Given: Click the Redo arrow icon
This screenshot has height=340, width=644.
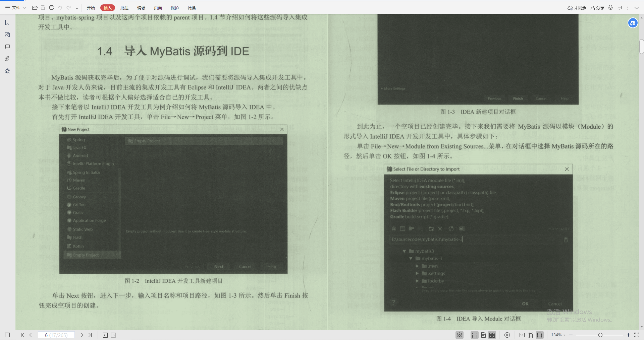Looking at the screenshot, I should (x=68, y=8).
